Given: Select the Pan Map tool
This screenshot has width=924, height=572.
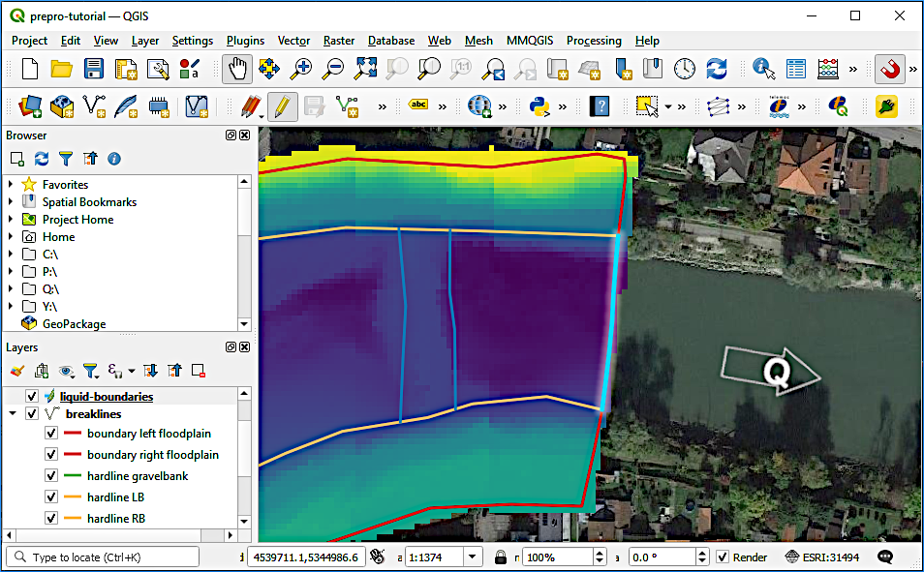Looking at the screenshot, I should [236, 69].
